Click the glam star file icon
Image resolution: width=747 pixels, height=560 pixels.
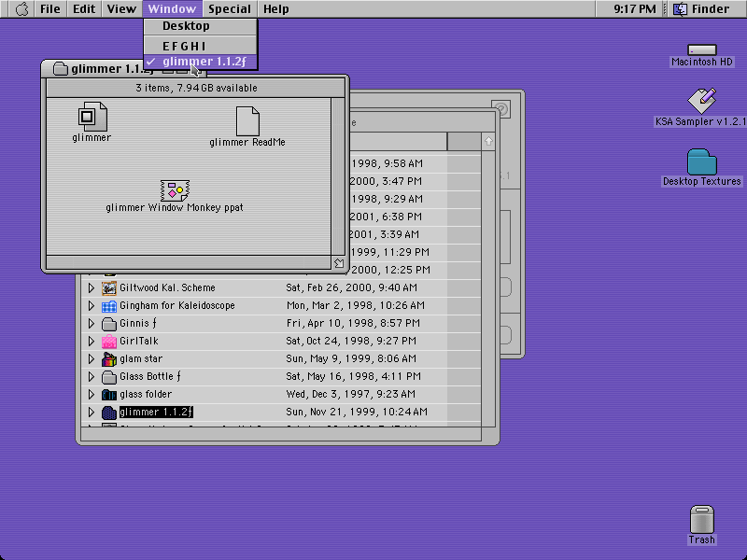(x=109, y=359)
